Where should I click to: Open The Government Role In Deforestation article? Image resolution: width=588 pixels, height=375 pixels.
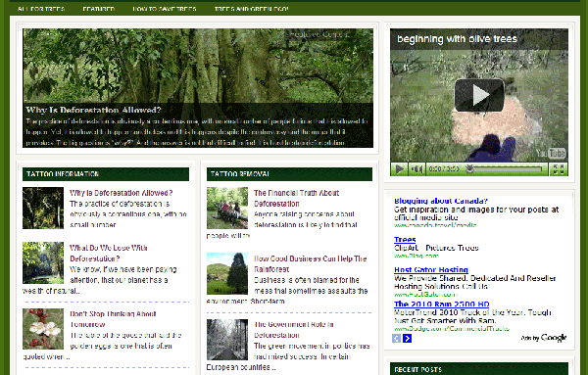(294, 330)
